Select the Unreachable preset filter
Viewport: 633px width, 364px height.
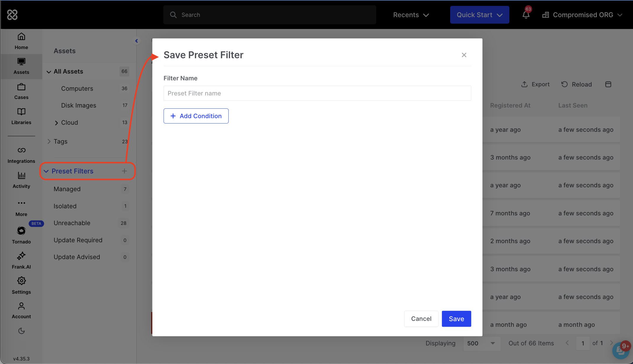tap(72, 223)
